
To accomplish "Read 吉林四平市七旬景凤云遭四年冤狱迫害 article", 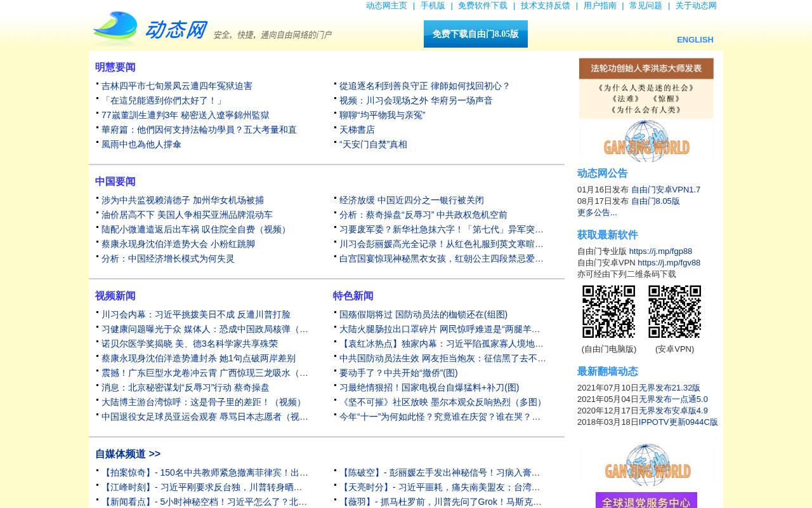I will click(177, 86).
